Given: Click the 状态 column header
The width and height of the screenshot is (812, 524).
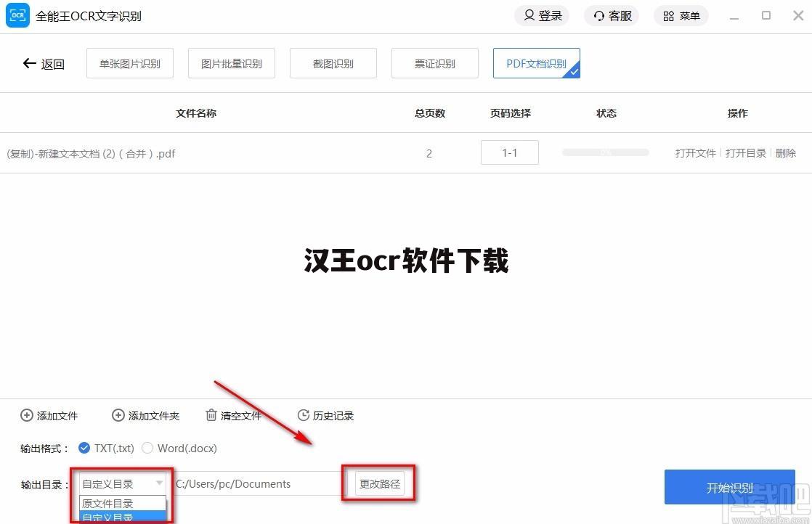Looking at the screenshot, I should click(x=606, y=113).
